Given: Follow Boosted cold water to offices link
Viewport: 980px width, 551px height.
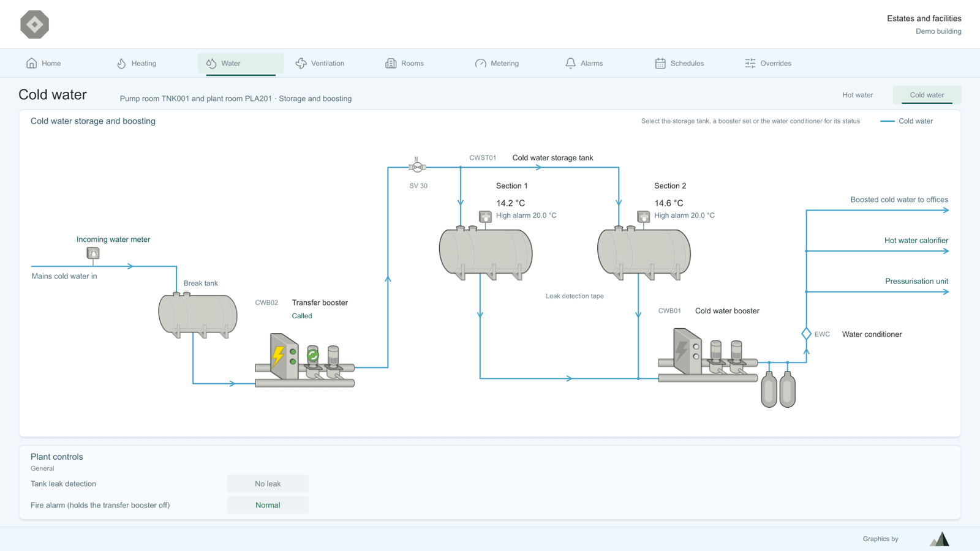Looking at the screenshot, I should [899, 200].
